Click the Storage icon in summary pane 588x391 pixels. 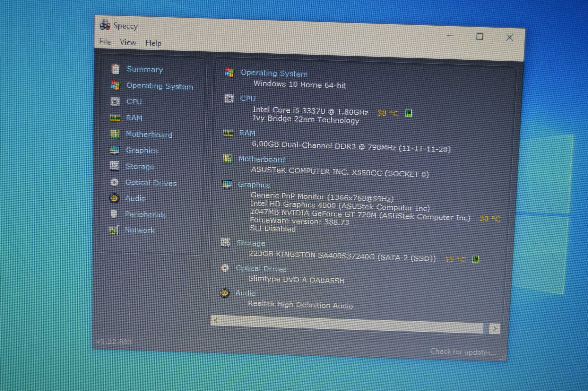pos(226,242)
